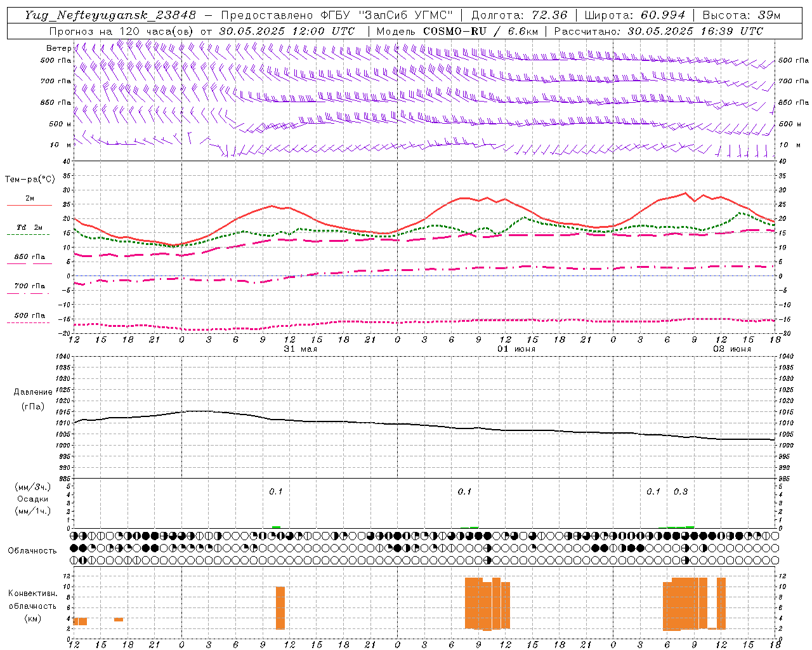Click the Высота: 39м field

tap(742, 15)
